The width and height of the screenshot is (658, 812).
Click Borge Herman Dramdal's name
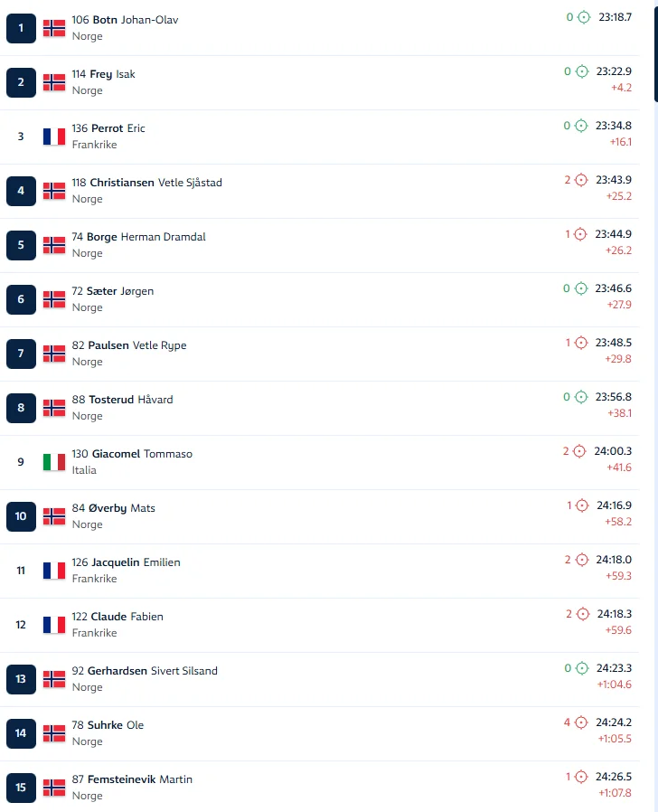[146, 237]
